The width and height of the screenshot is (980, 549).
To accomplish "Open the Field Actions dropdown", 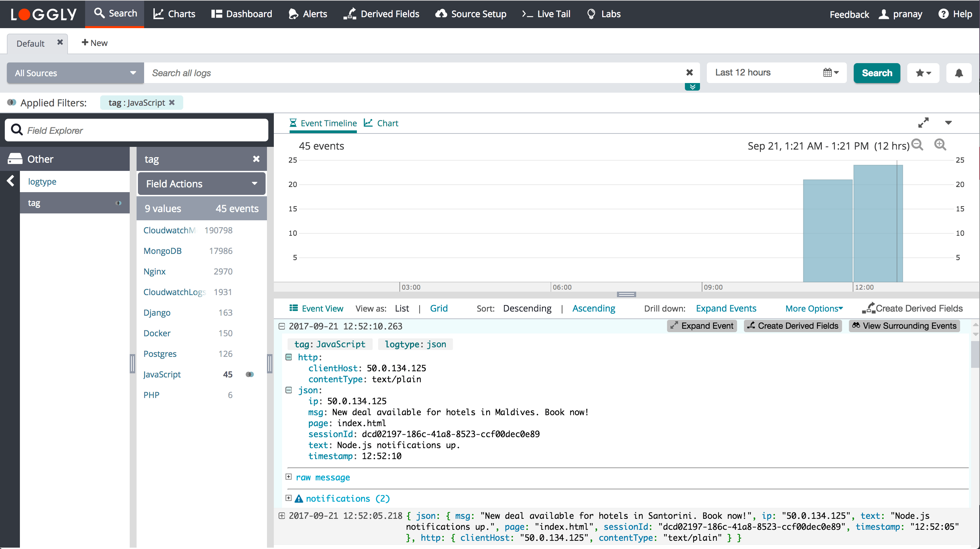I will [201, 184].
